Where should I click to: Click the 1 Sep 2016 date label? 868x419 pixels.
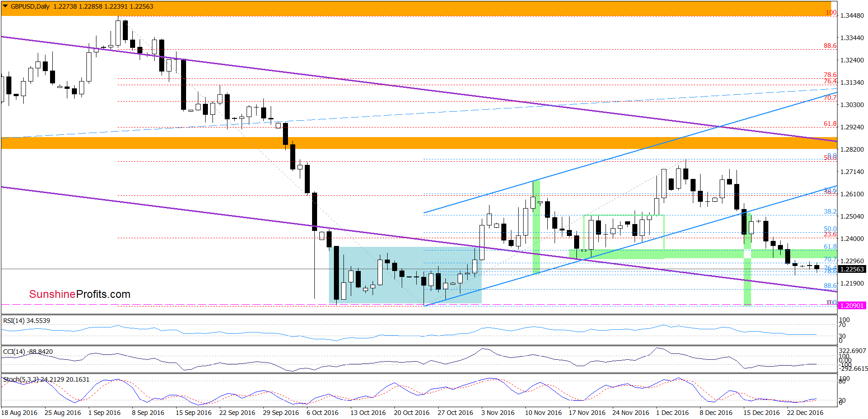(x=105, y=413)
